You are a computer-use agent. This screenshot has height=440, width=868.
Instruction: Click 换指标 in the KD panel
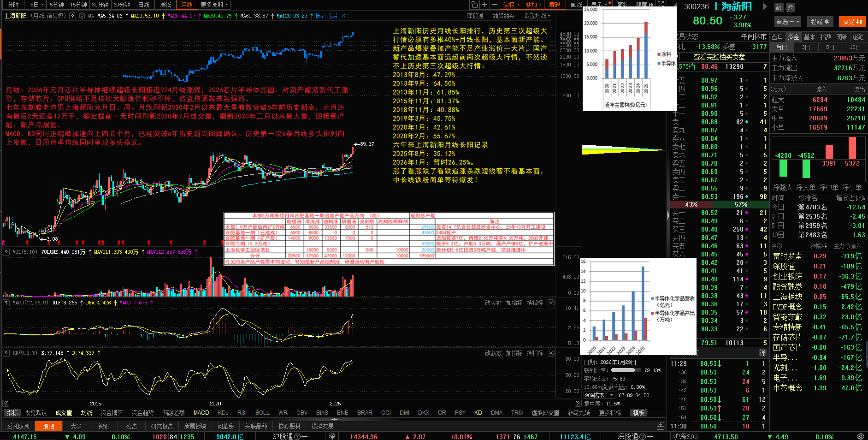click(535, 353)
